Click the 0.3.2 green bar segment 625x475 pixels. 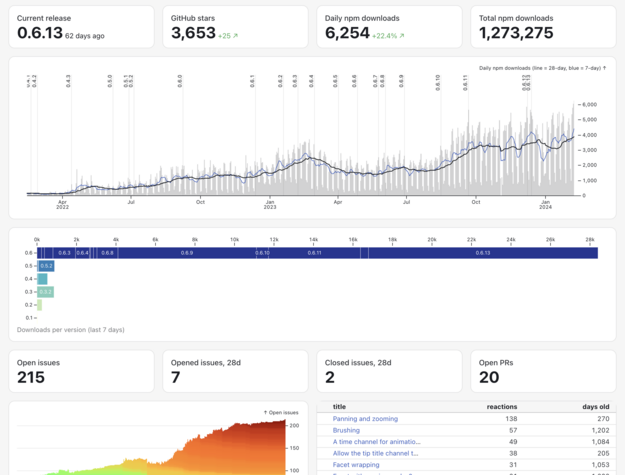(46, 292)
